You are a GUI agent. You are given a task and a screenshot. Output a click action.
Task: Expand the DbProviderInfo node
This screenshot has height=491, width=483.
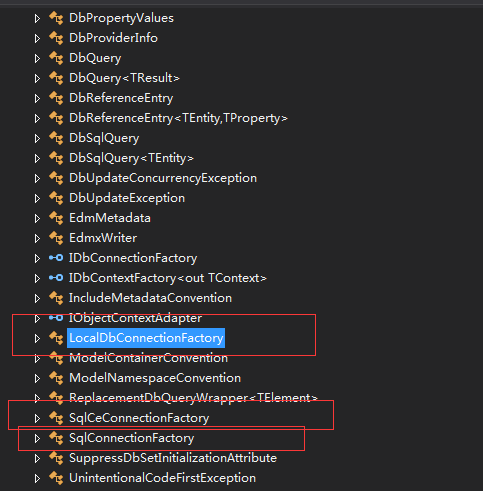click(37, 38)
